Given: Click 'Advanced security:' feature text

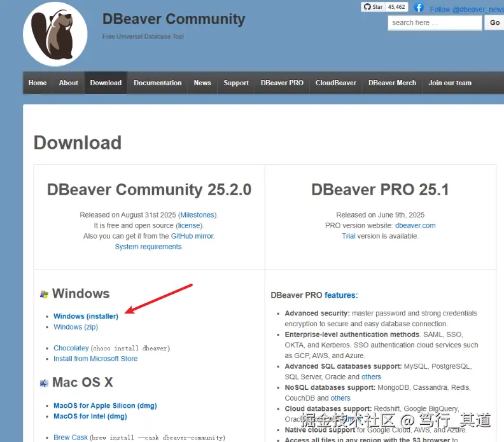Looking at the screenshot, I should (317, 313).
